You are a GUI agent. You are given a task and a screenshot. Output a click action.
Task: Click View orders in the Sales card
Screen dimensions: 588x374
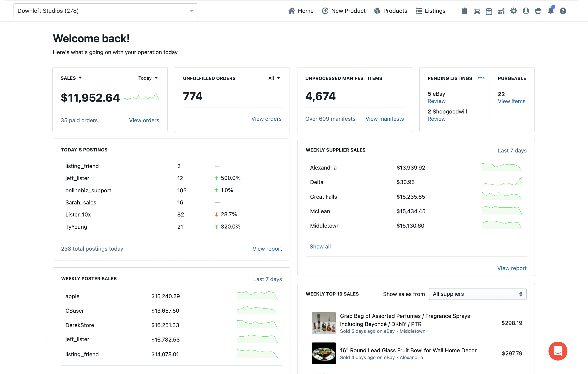coord(144,120)
